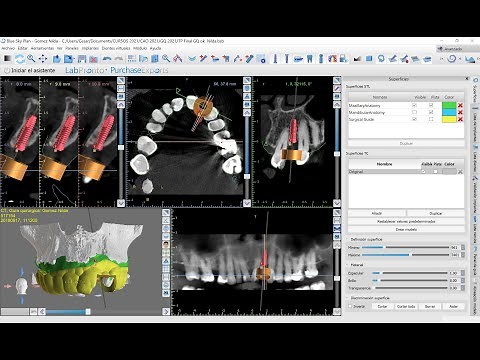Open the Implantes menu
480x360 pixels.
pyautogui.click(x=90, y=48)
